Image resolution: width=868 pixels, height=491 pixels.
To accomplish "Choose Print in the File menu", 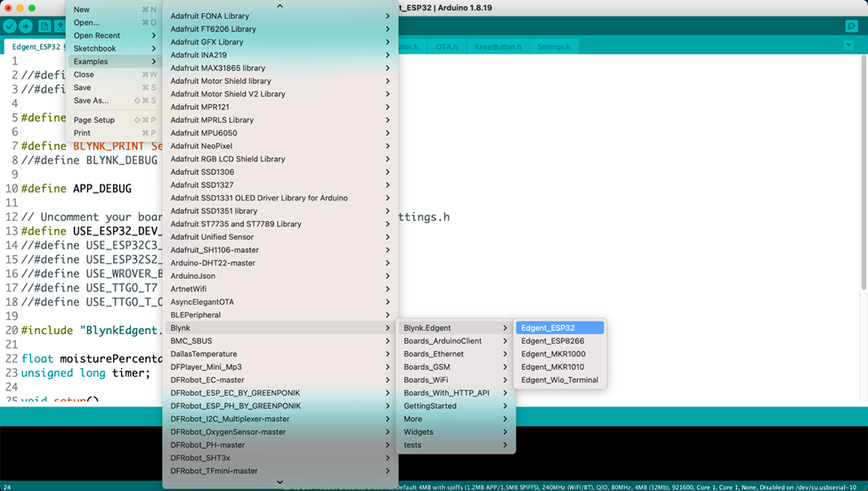I will pos(114,133).
